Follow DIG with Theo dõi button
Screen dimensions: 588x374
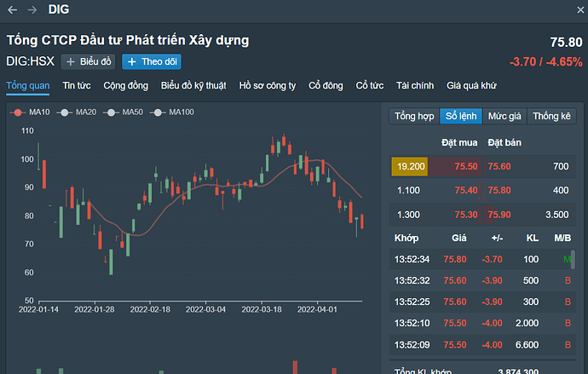tap(152, 61)
